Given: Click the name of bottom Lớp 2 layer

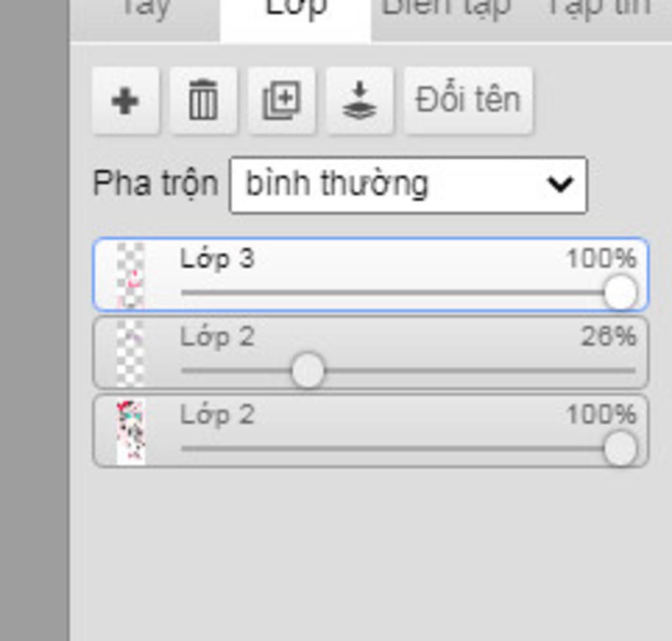Looking at the screenshot, I should pos(217,415).
